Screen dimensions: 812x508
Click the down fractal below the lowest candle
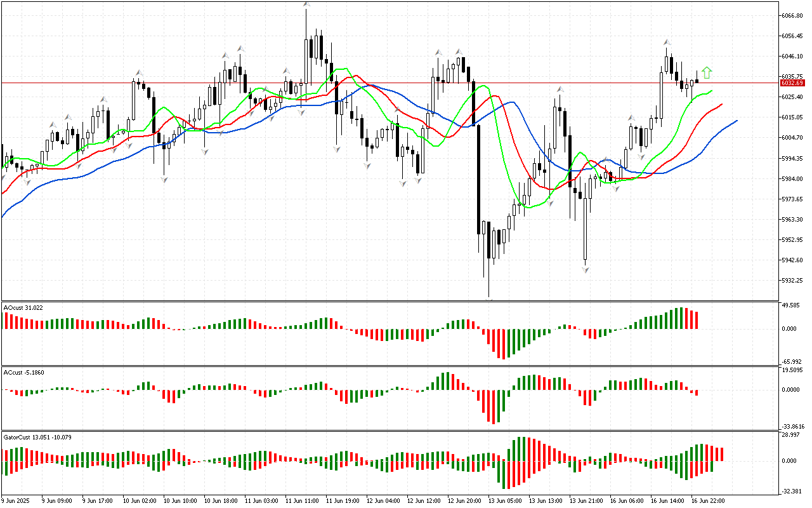coord(489,299)
